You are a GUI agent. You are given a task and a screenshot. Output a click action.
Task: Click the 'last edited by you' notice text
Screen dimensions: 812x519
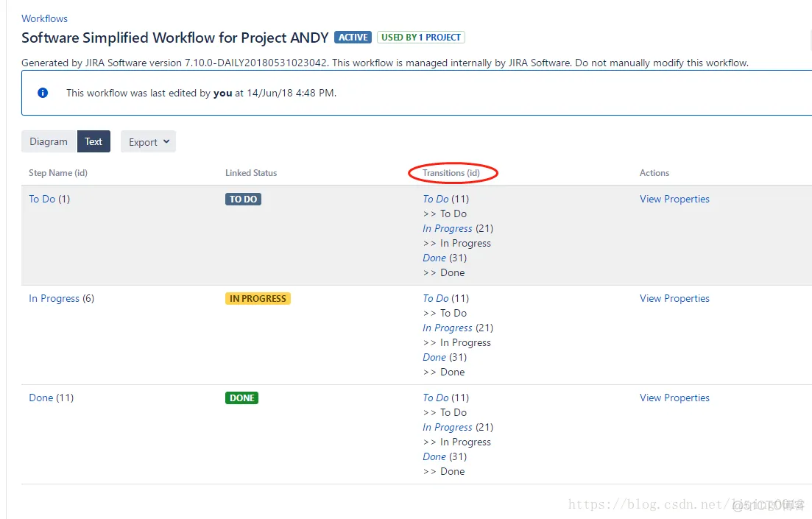(x=202, y=93)
